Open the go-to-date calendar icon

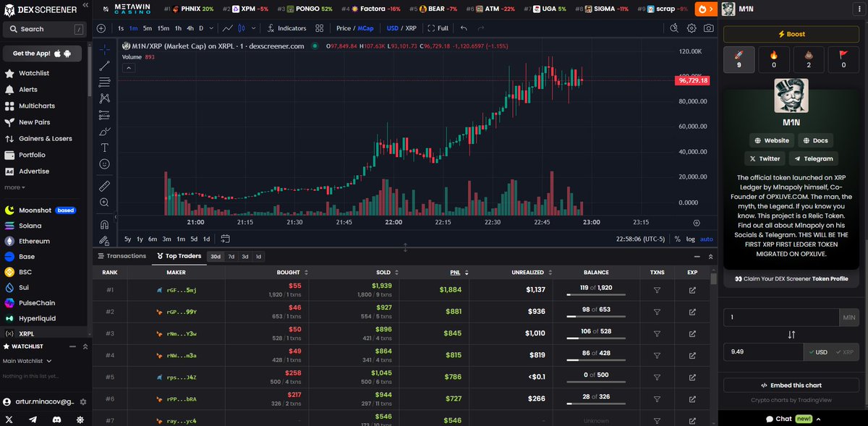(x=225, y=239)
